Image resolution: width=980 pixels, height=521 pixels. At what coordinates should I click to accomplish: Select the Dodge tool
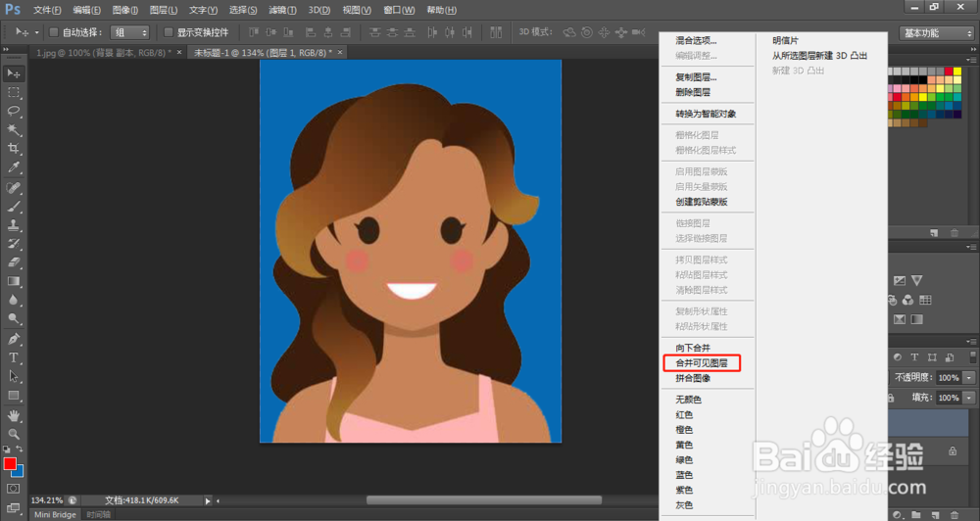click(13, 318)
